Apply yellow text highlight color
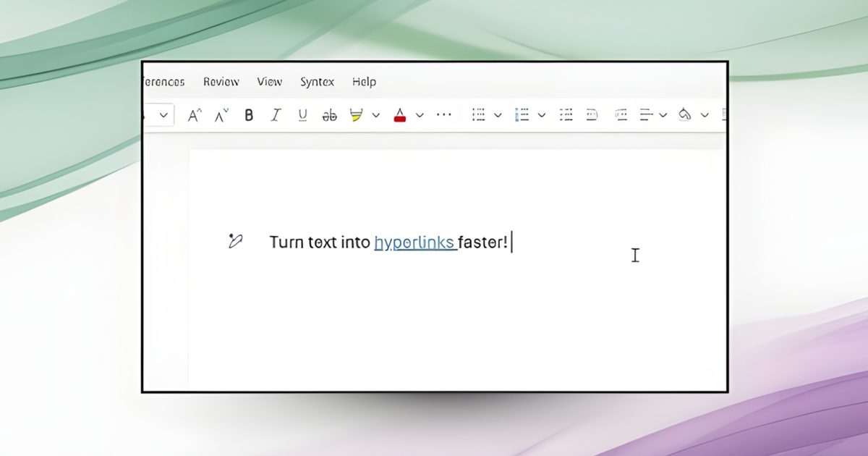This screenshot has width=868, height=456. [x=355, y=115]
